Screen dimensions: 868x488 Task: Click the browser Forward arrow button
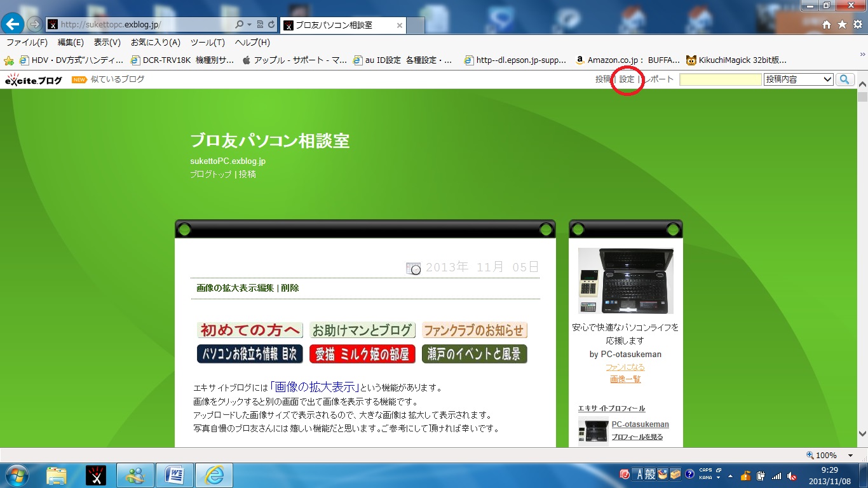coord(34,25)
